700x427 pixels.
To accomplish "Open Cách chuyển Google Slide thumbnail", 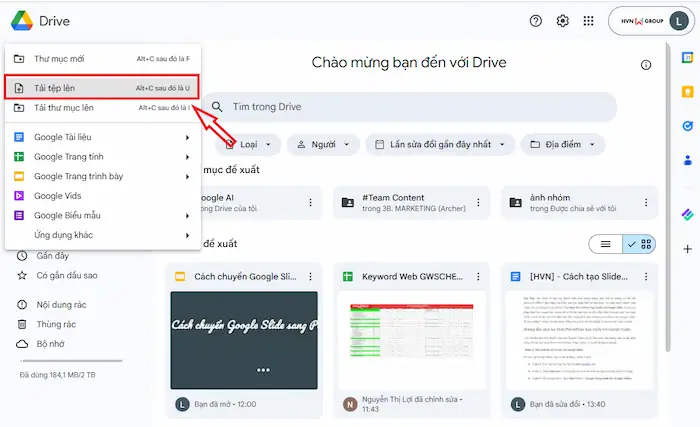I will click(x=244, y=339).
